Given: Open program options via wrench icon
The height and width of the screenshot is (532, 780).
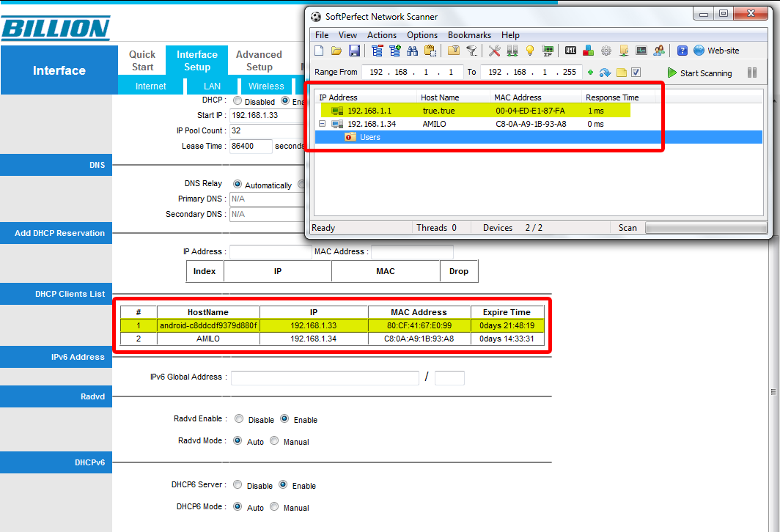Looking at the screenshot, I should [494, 51].
